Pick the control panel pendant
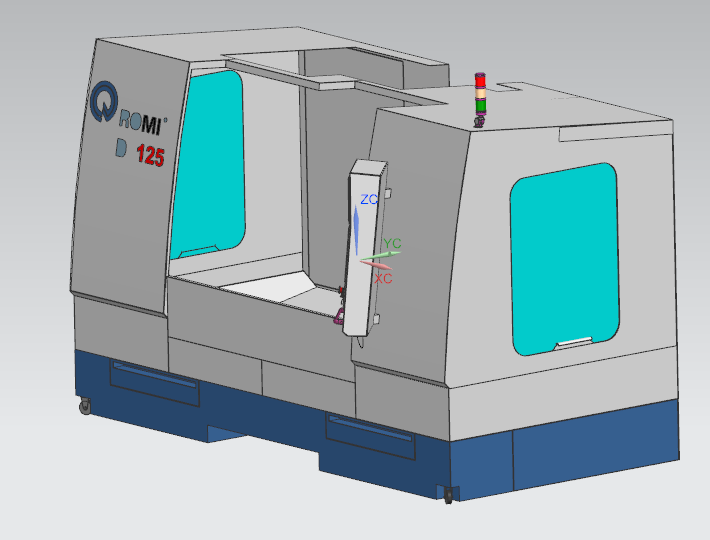This screenshot has height=540, width=710. coord(365,248)
